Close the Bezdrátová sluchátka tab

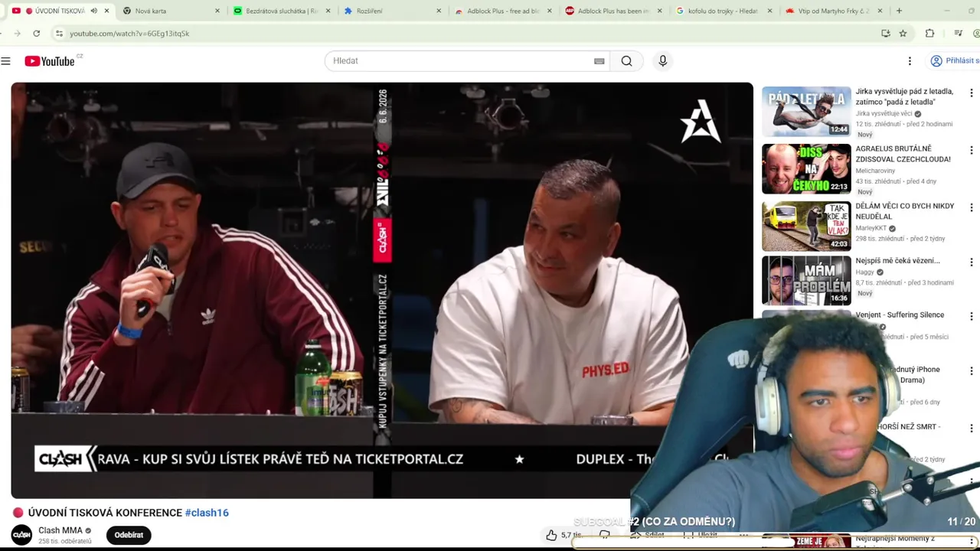tap(328, 11)
